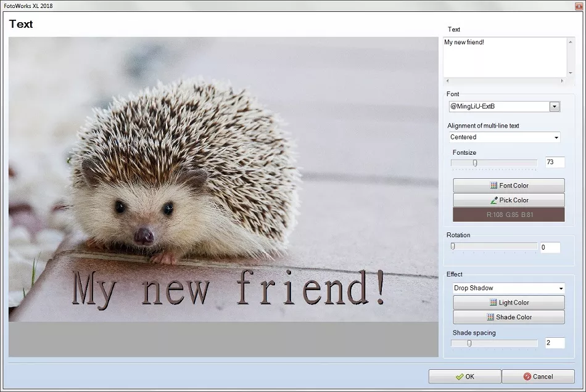Click the Rotation value field showing 0
Screen dimensions: 586x392
click(x=550, y=247)
